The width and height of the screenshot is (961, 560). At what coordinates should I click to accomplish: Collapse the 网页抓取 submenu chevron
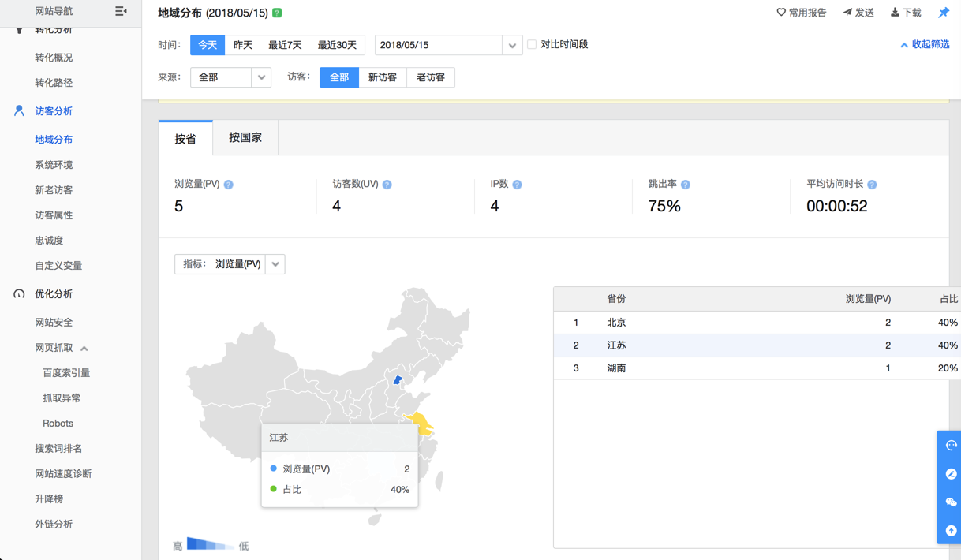(84, 348)
